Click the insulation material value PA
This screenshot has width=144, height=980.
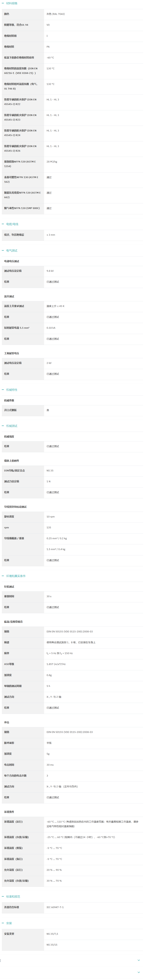[48, 47]
